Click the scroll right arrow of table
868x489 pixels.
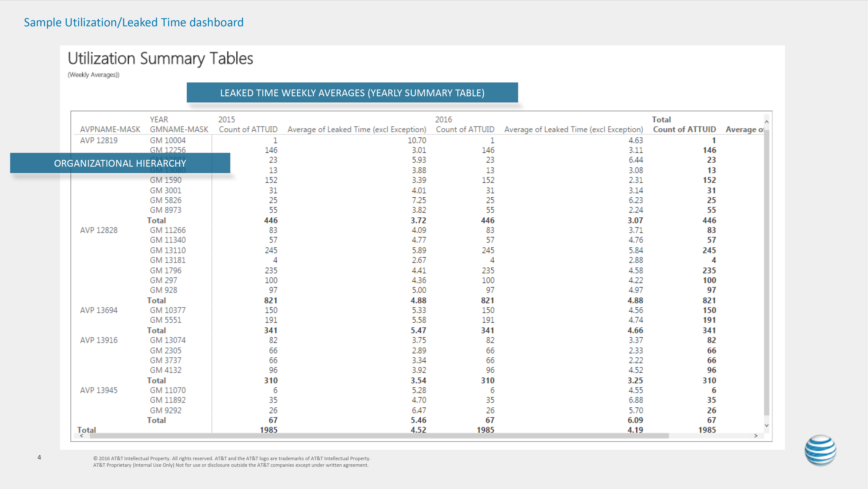point(756,436)
